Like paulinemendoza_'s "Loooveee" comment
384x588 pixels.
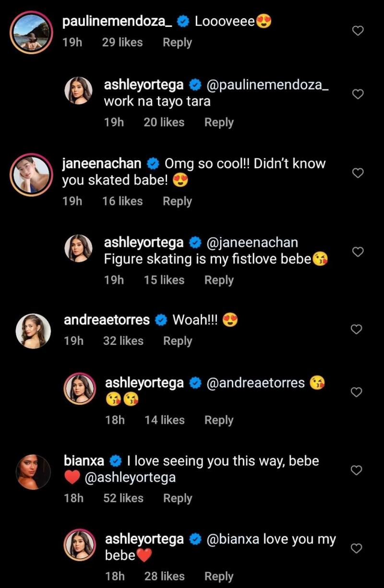(358, 31)
